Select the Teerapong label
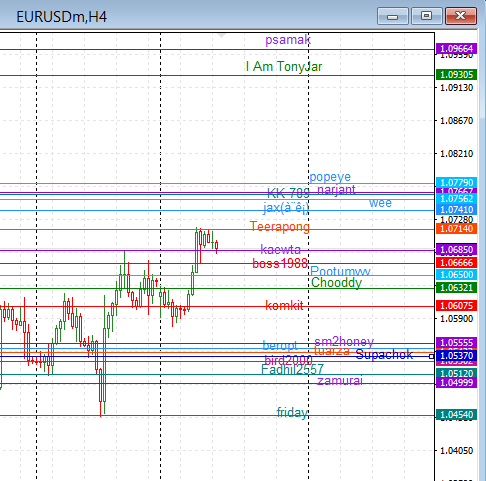The width and height of the screenshot is (486, 481). pos(280,227)
